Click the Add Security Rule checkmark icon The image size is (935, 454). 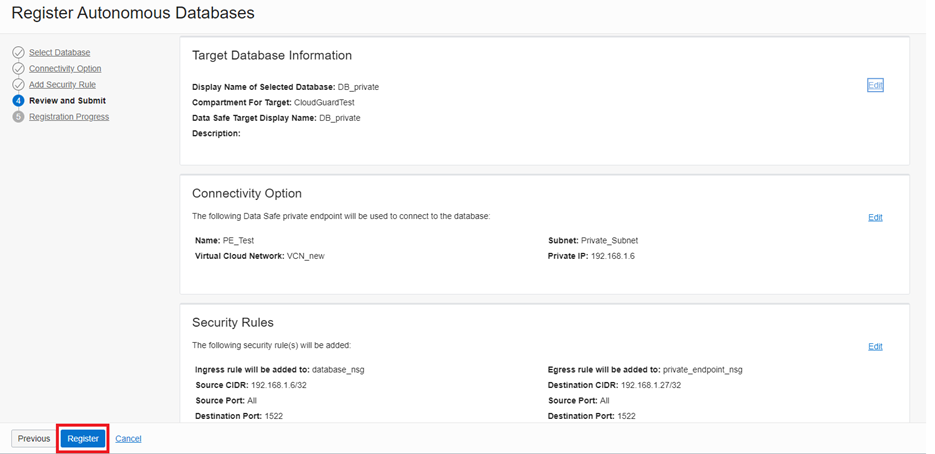coord(18,84)
